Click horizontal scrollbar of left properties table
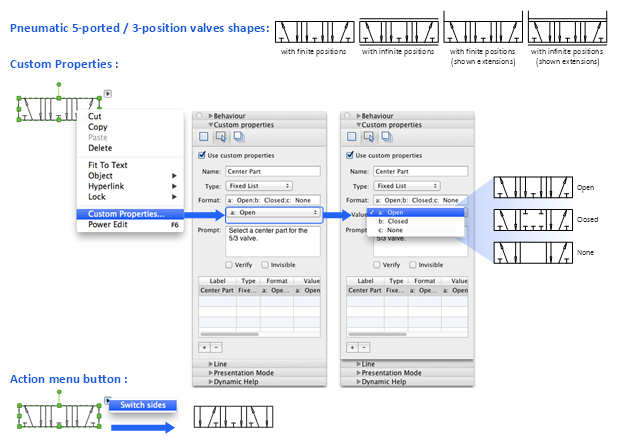Screen dimensions: 640x443 coord(229,334)
